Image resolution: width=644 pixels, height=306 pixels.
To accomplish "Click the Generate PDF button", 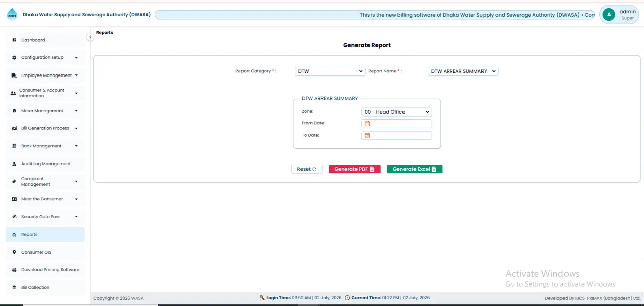I will point(355,169).
